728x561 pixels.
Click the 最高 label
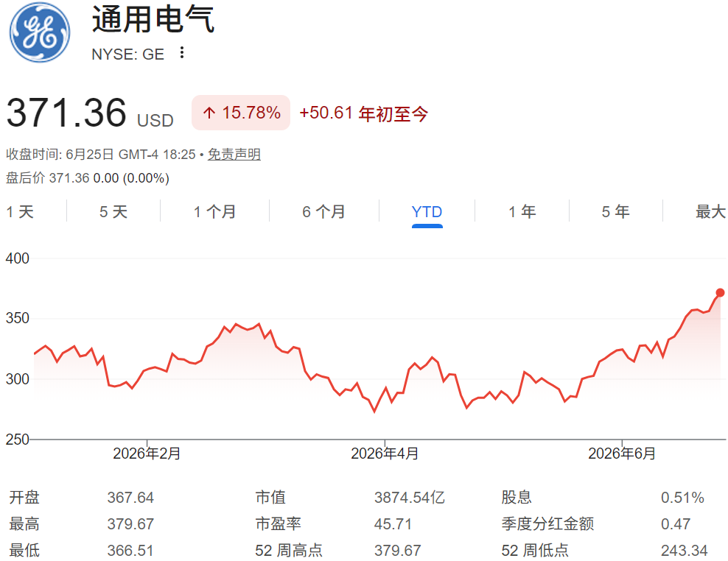click(24, 524)
